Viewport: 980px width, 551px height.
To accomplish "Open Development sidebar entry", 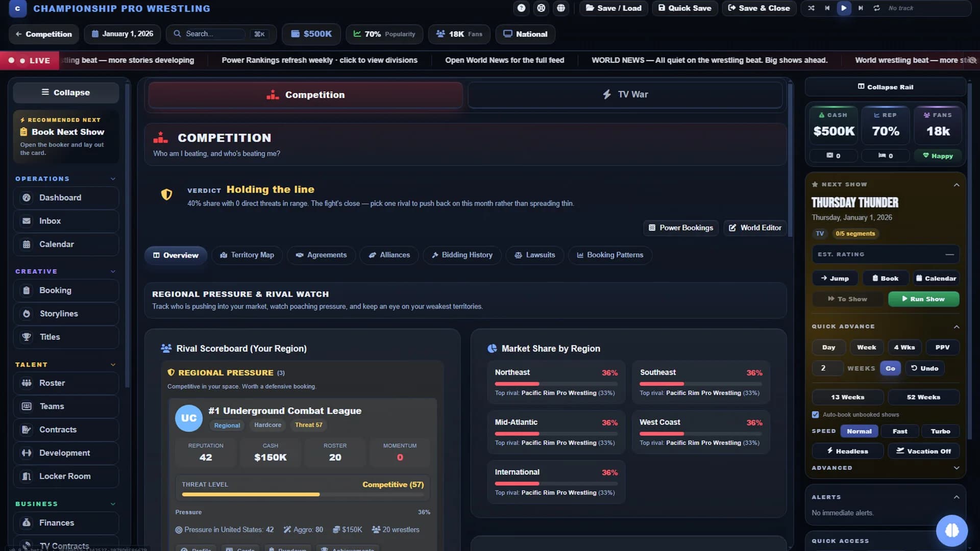I will [66, 453].
